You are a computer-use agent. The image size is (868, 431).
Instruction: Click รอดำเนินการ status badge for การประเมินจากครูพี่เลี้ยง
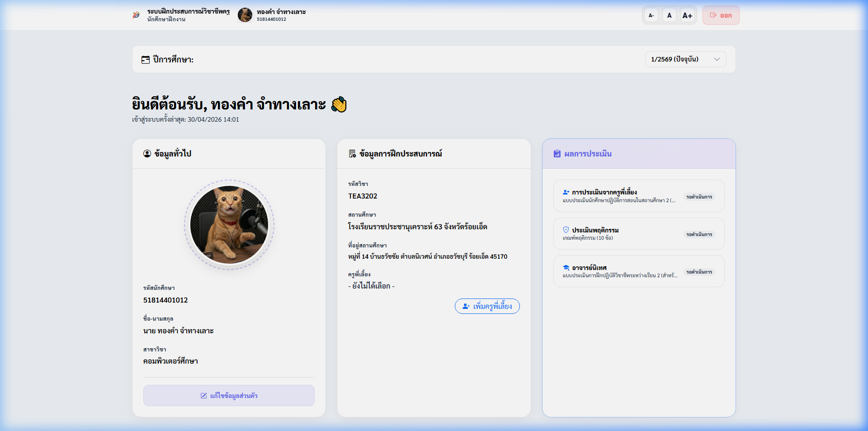click(699, 197)
